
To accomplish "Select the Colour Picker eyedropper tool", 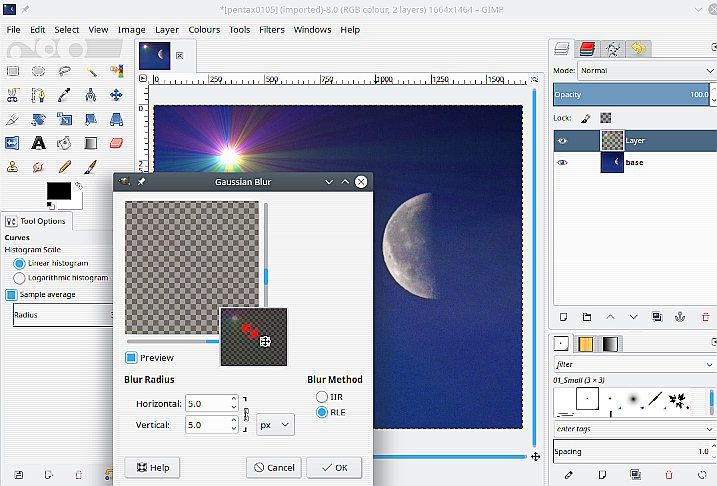I will (64, 95).
